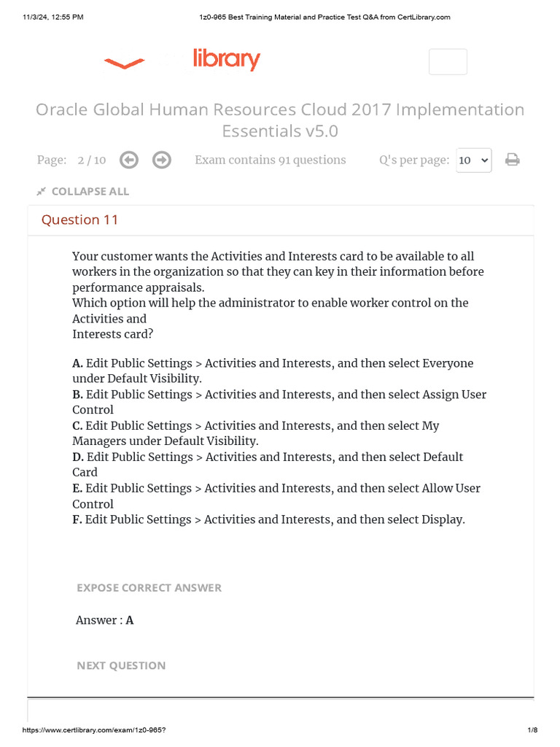The image size is (560, 747).
Task: Select option C My Managers under Default Visibility
Action: click(256, 433)
